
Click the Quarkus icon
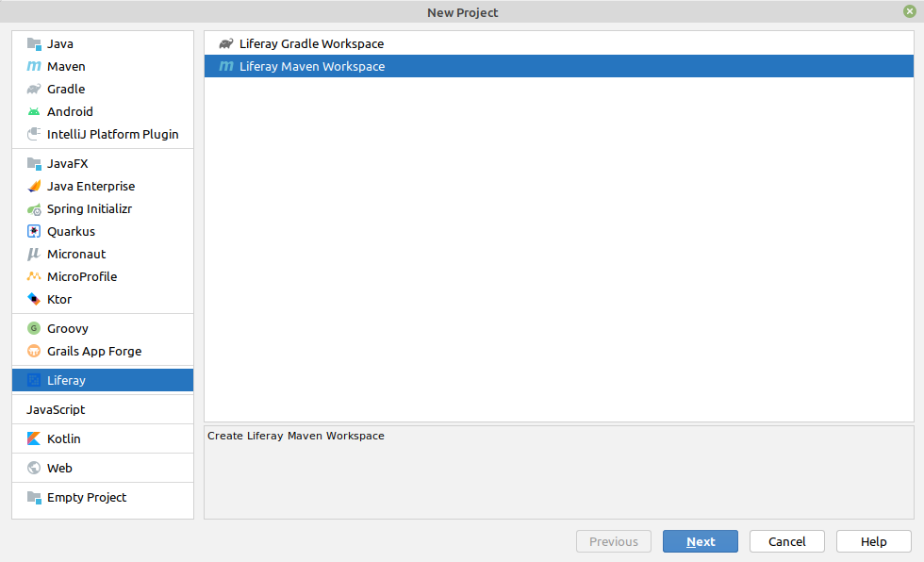pyautogui.click(x=34, y=232)
